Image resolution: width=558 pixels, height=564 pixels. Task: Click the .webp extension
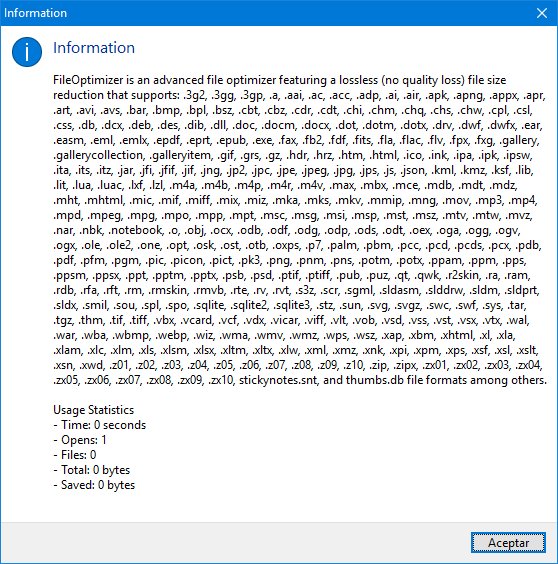point(172,335)
